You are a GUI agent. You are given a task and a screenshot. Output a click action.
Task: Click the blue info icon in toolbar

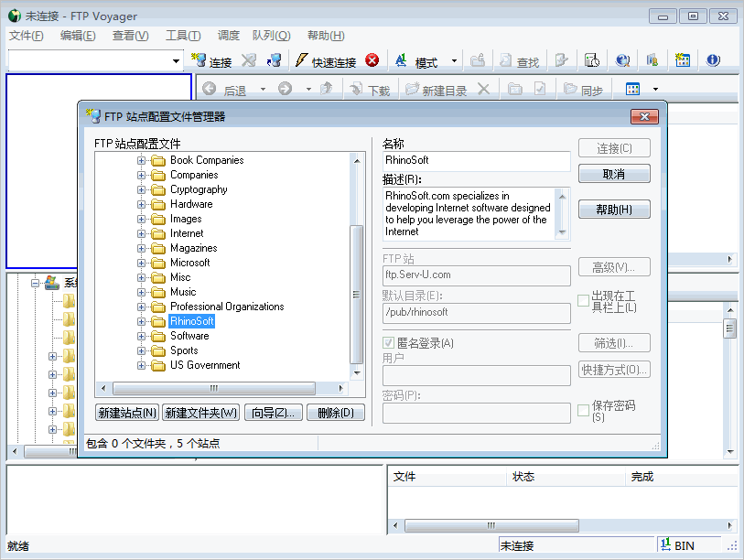click(713, 60)
